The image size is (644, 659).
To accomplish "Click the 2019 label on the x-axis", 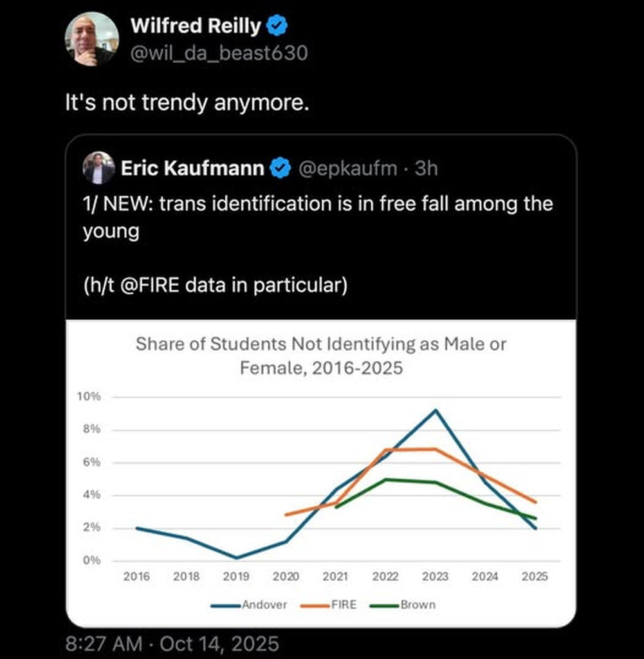I will 236,577.
